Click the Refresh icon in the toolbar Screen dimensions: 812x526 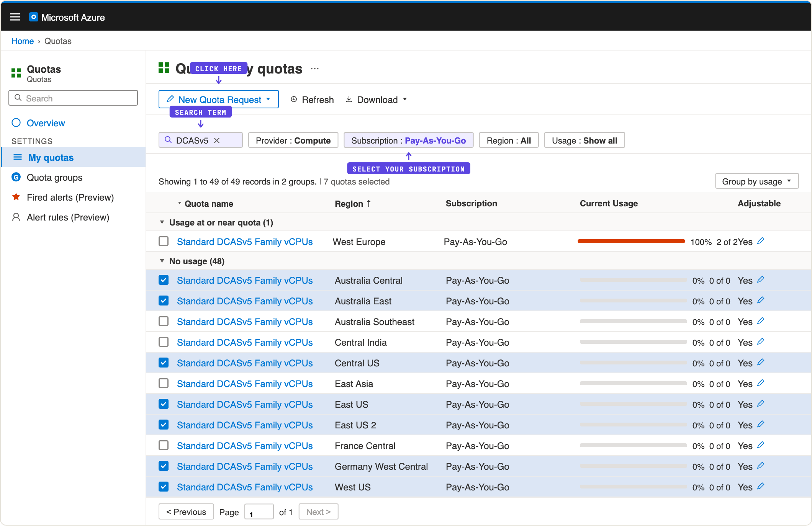[x=294, y=100]
